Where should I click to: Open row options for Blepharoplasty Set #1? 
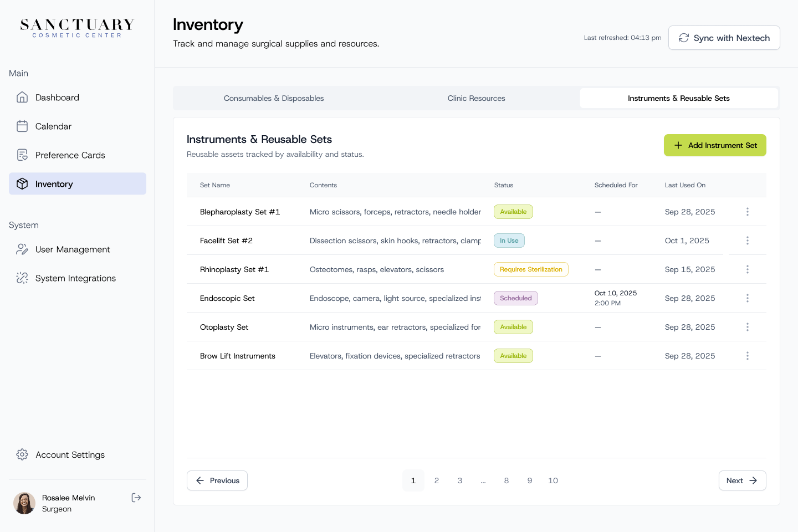coord(748,212)
